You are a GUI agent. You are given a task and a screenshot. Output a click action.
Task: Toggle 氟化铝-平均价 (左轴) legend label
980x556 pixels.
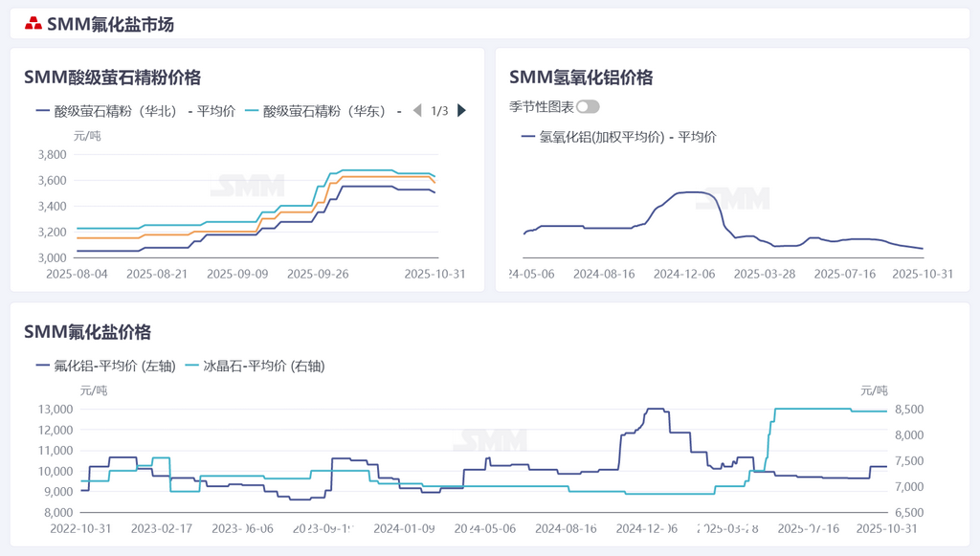pos(115,366)
